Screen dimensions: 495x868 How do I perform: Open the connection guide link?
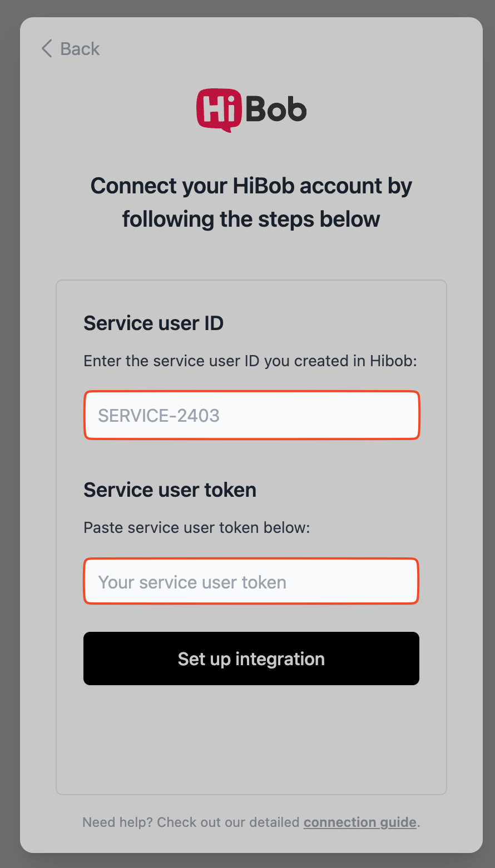(x=360, y=822)
